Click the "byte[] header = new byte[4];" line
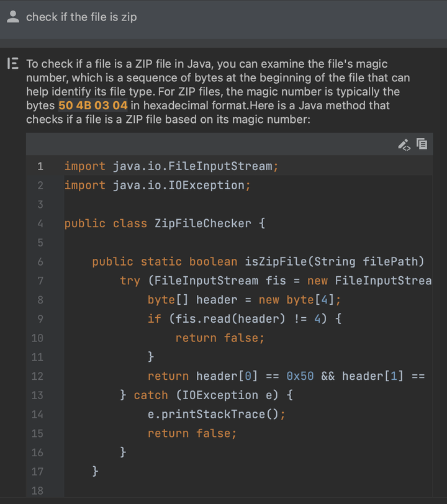This screenshot has width=447, height=504. [244, 300]
